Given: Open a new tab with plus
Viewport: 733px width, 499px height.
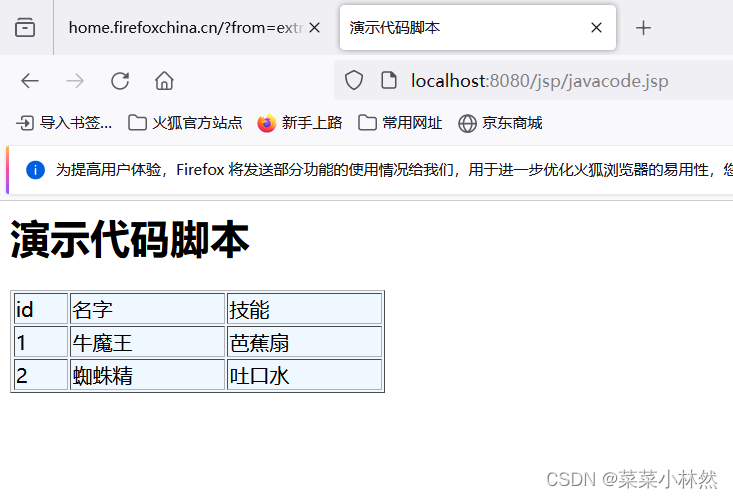Looking at the screenshot, I should point(643,28).
